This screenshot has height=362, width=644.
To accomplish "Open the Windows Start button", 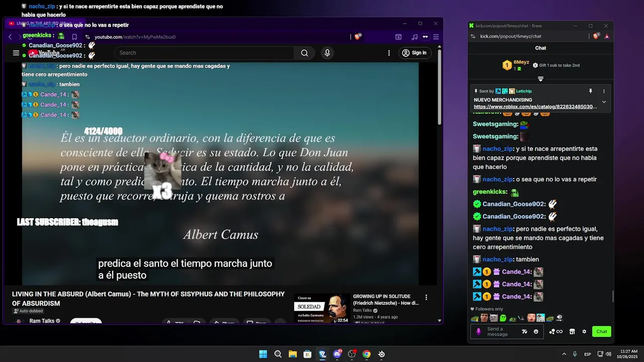I will [263, 354].
